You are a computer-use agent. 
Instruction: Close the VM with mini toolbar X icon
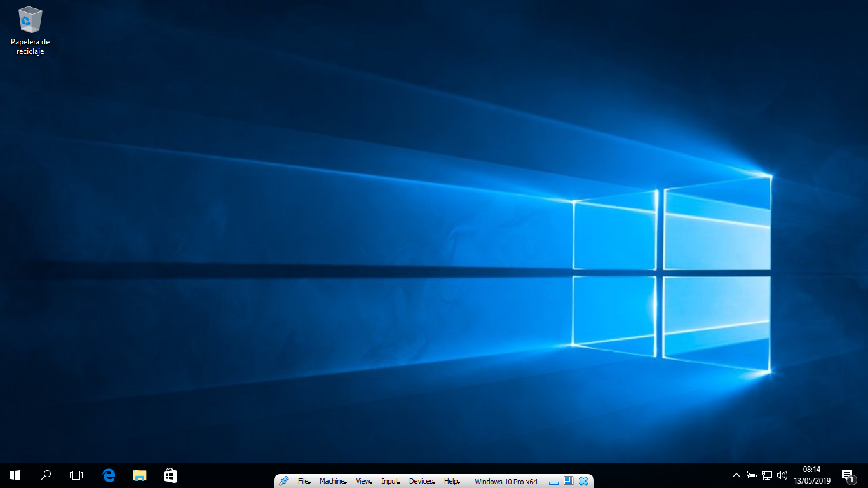point(583,481)
